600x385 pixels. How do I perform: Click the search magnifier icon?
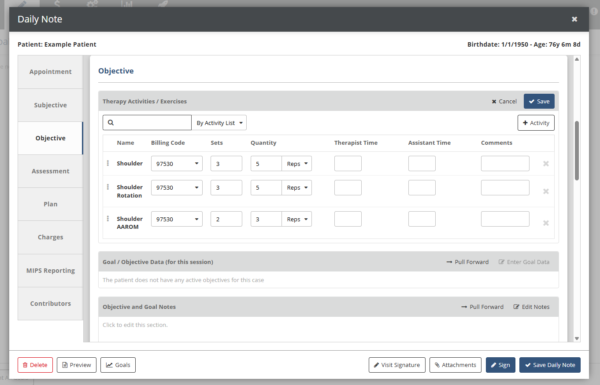[111, 122]
